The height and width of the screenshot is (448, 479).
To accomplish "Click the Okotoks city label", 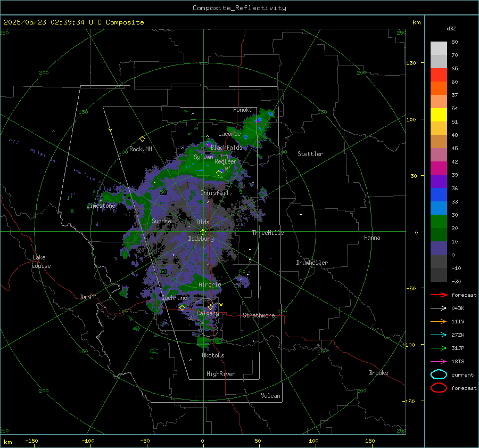I will (213, 355).
